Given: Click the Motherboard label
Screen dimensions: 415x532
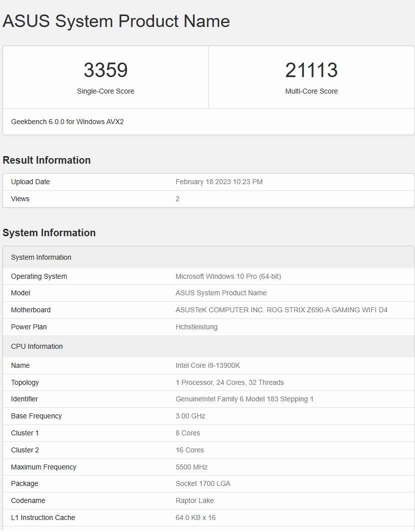Looking at the screenshot, I should tap(31, 310).
